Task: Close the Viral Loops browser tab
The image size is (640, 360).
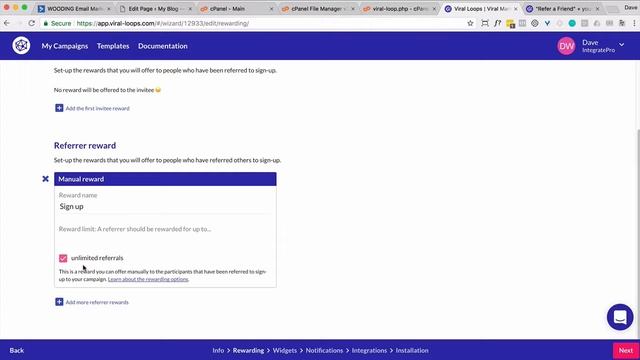Action: point(516,9)
